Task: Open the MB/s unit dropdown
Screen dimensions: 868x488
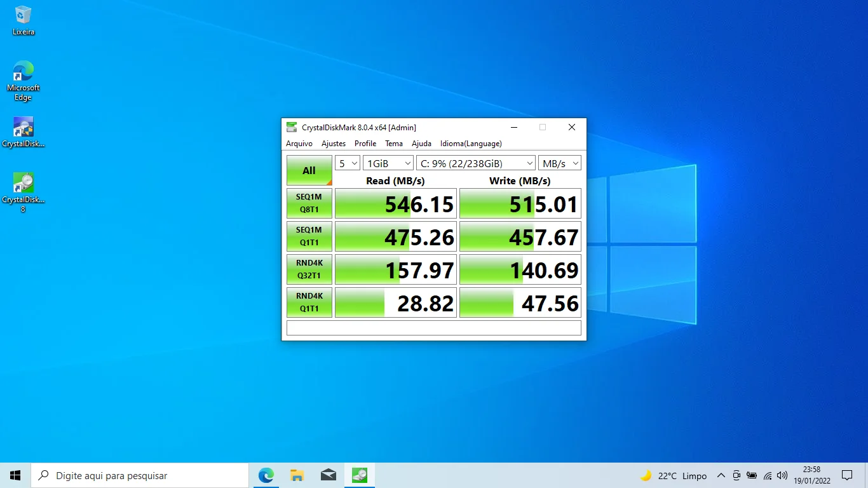Action: [x=559, y=163]
